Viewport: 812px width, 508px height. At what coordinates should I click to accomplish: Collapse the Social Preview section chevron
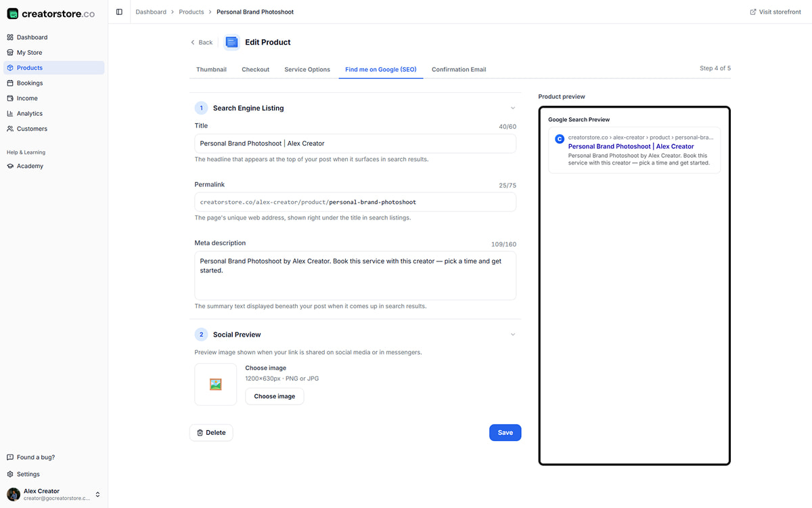(x=513, y=335)
